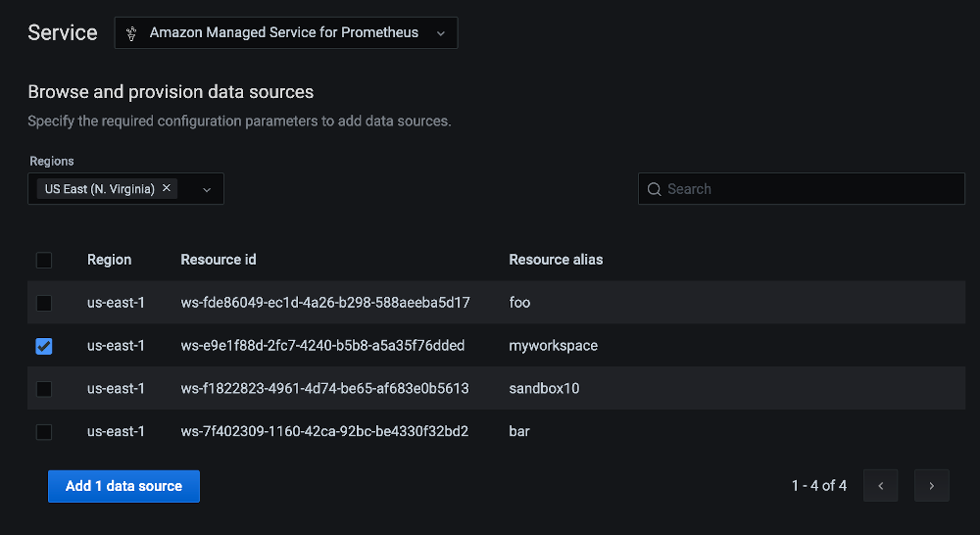Click the Add 1 data source button
980x535 pixels.
click(123, 486)
